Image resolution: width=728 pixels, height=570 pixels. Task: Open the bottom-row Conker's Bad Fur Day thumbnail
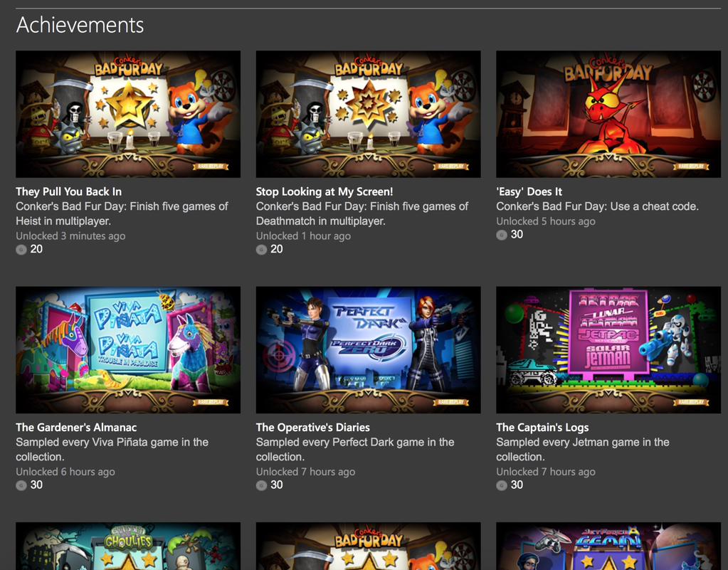[368, 547]
